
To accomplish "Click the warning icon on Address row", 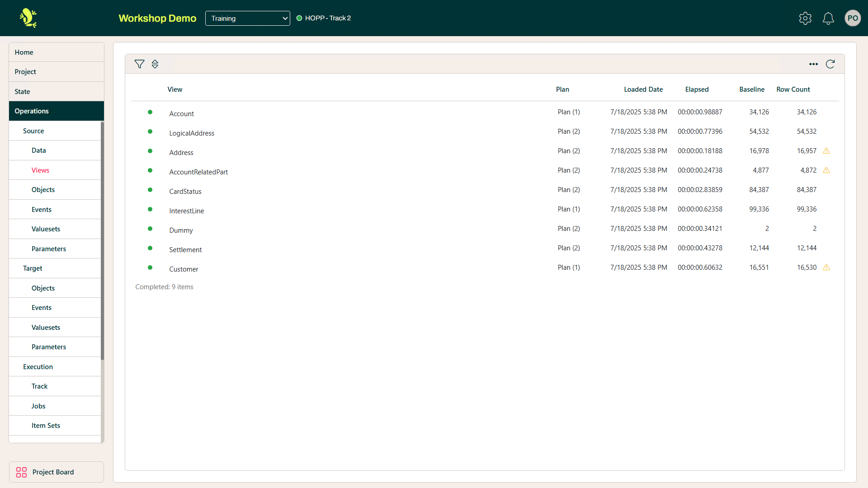I will pos(826,151).
